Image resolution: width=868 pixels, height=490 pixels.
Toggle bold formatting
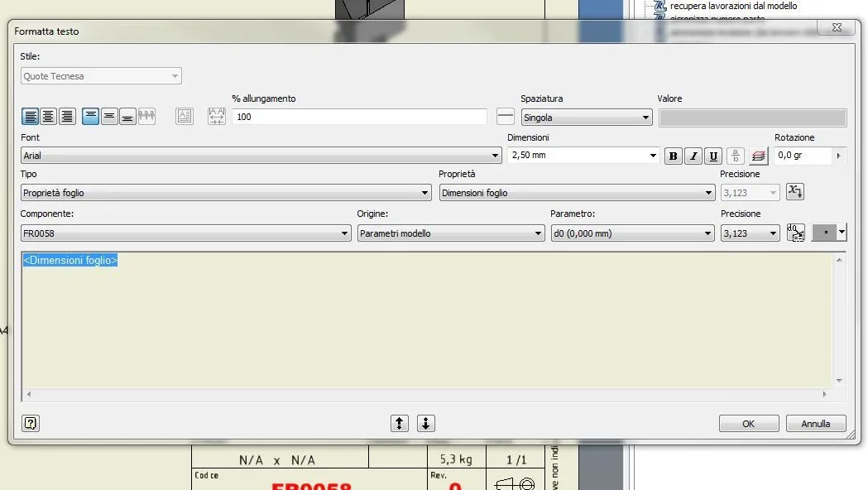click(674, 156)
